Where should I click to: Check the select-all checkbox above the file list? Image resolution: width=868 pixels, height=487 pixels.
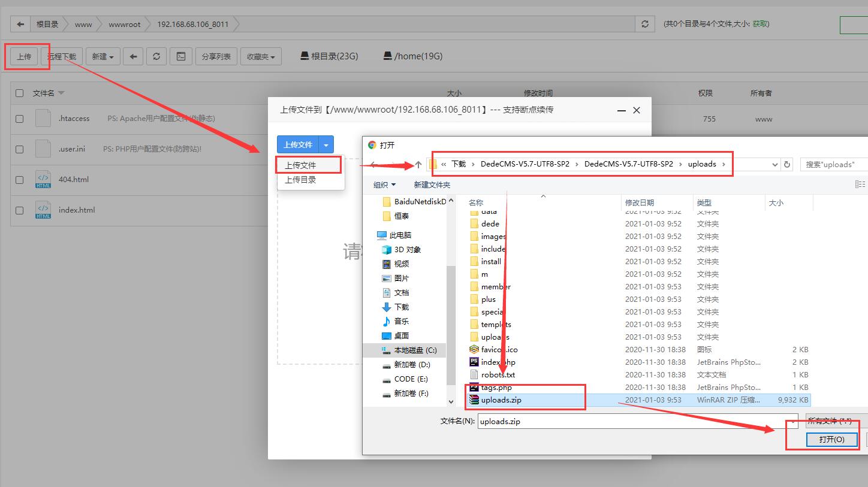click(19, 93)
